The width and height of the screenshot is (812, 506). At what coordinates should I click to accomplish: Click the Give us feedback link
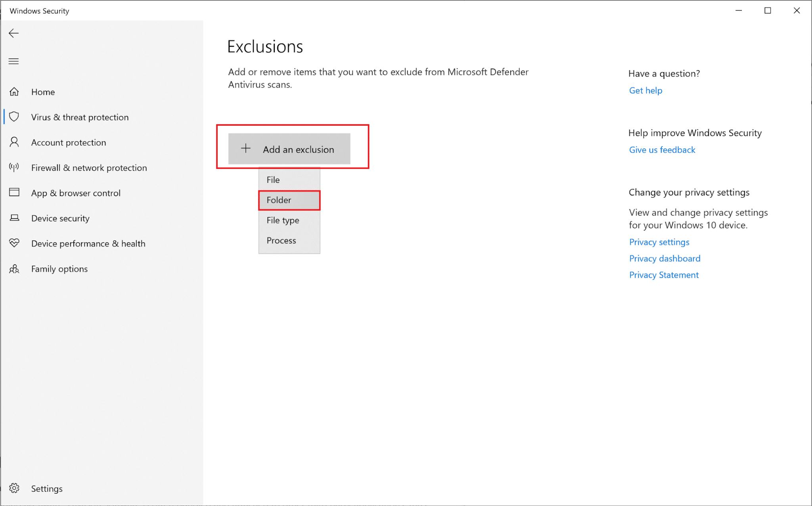pos(662,150)
